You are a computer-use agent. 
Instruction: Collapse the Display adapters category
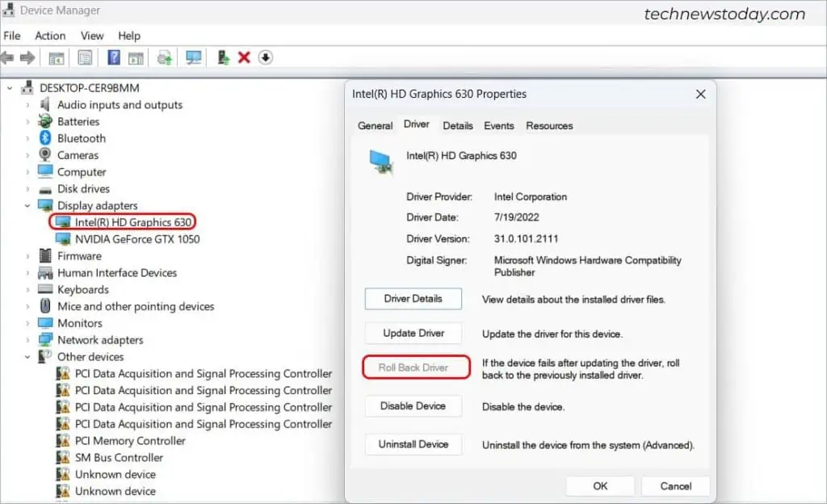(x=27, y=206)
